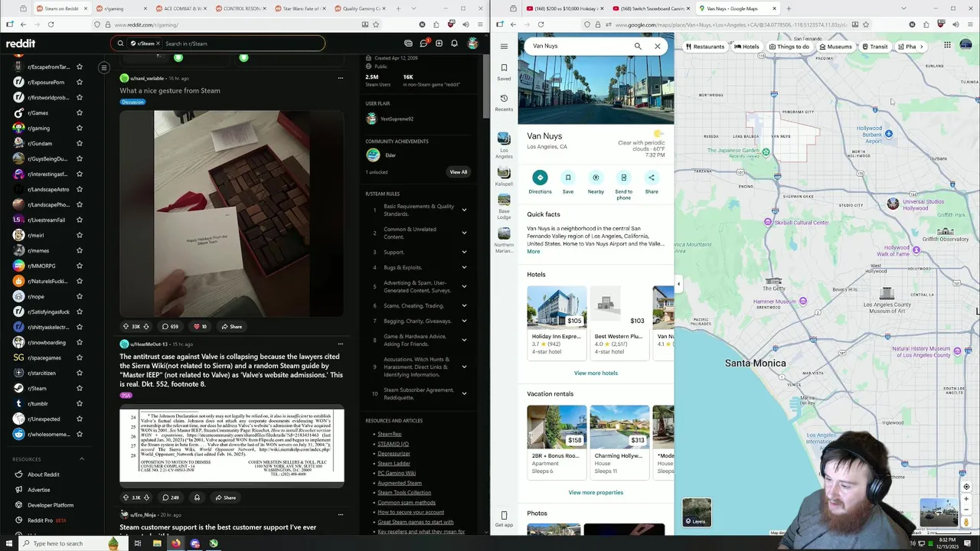Image resolution: width=980 pixels, height=551 pixels.
Task: Send Van Nuys to phone
Action: click(x=624, y=184)
